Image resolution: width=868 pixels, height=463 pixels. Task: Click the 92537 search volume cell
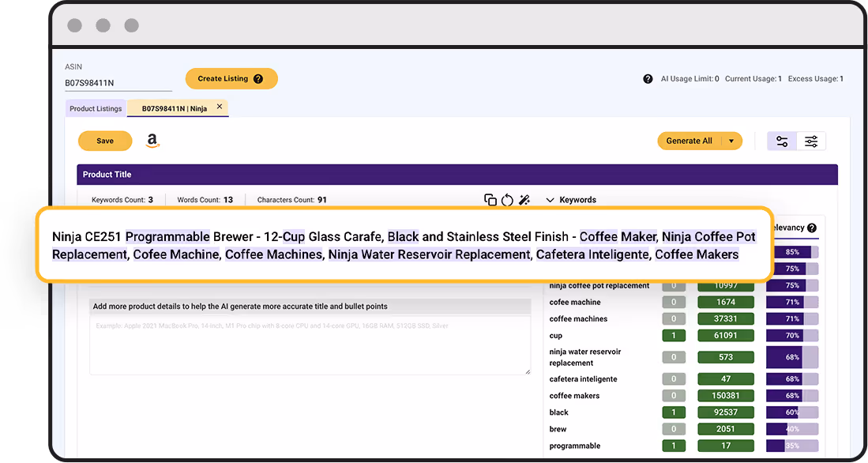726,412
